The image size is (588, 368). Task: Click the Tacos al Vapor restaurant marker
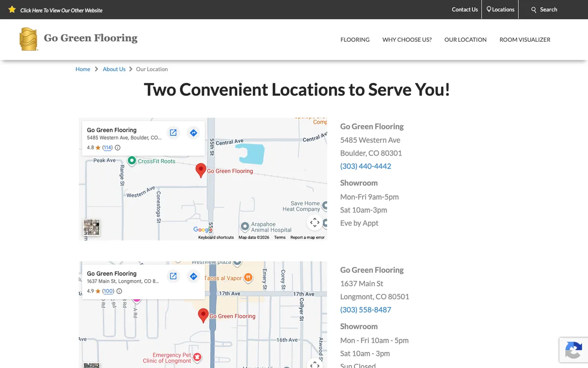248,278
